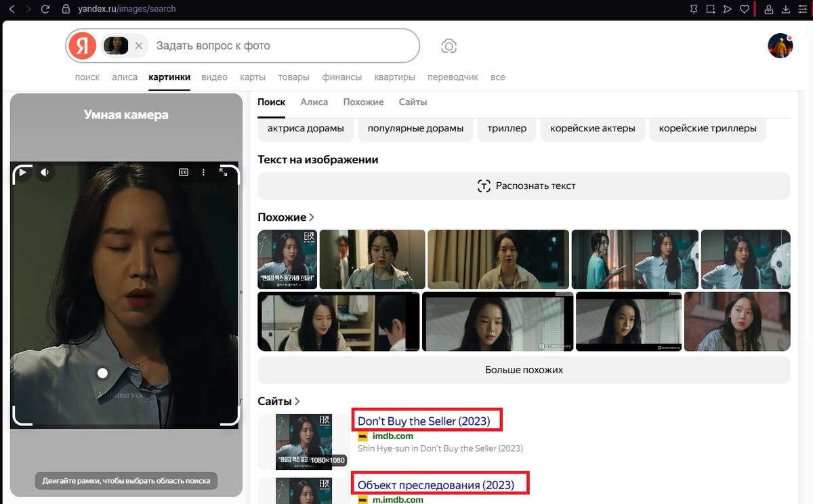Viewport: 813px width, 504px height.
Task: Expand the 'Сайты' section heading
Action: pyautogui.click(x=279, y=402)
